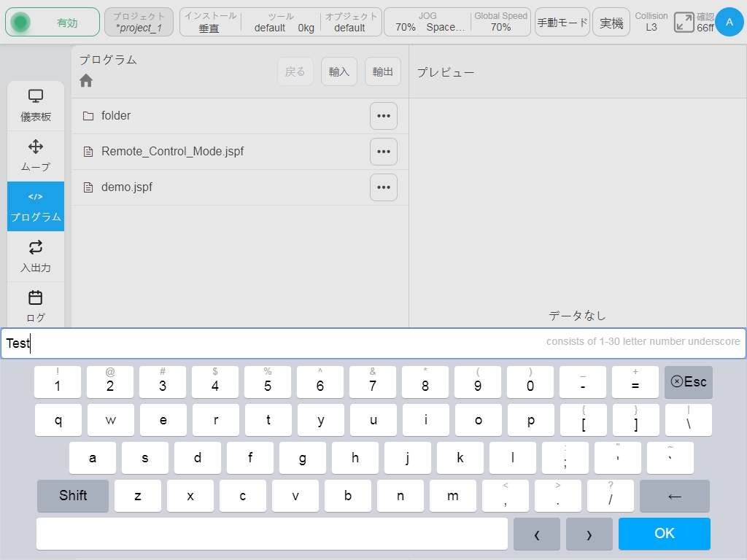Tap the spacebar key
Viewport: 747px width, 560px height.
(x=272, y=534)
